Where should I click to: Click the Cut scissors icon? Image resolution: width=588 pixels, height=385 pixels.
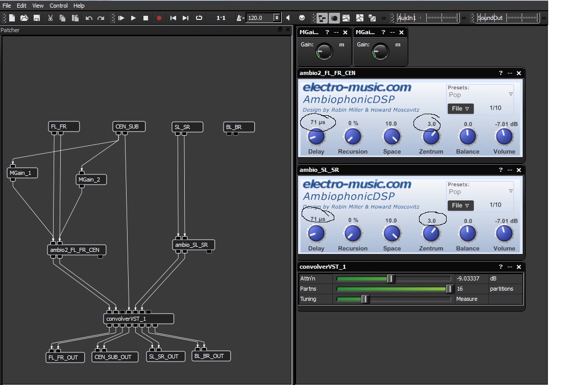click(51, 18)
